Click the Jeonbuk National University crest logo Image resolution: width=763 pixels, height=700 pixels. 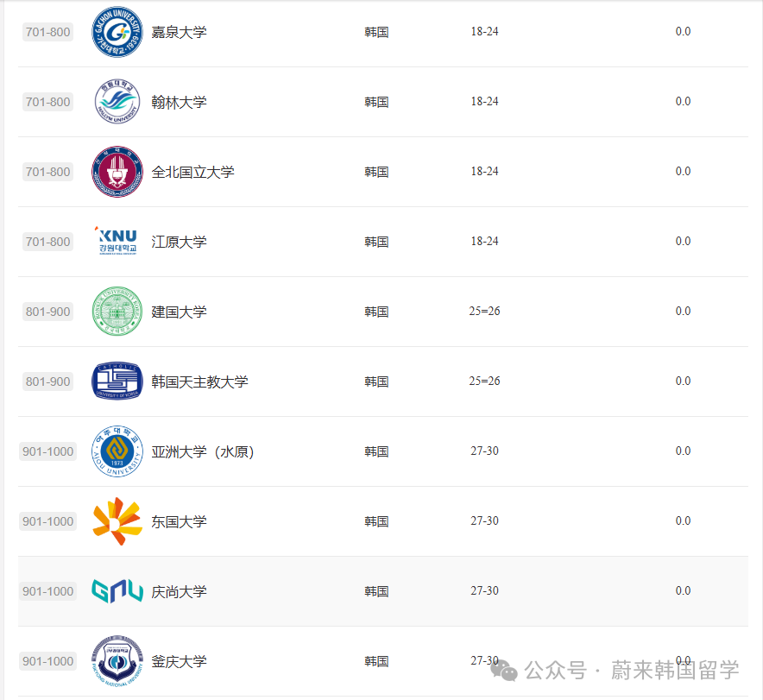pos(117,172)
